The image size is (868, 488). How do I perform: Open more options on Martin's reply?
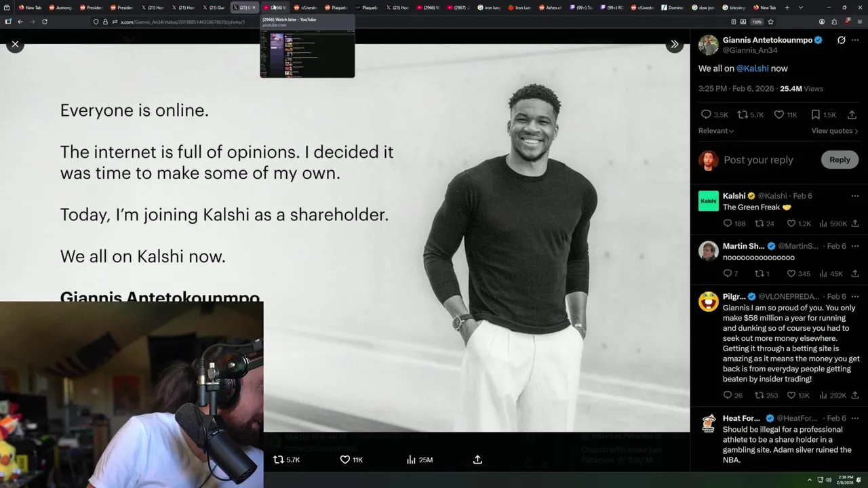(855, 246)
